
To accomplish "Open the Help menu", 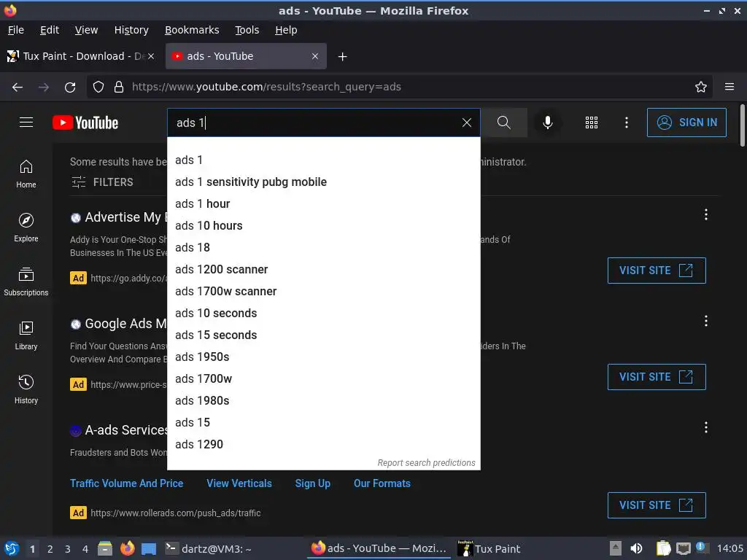I will [x=286, y=30].
